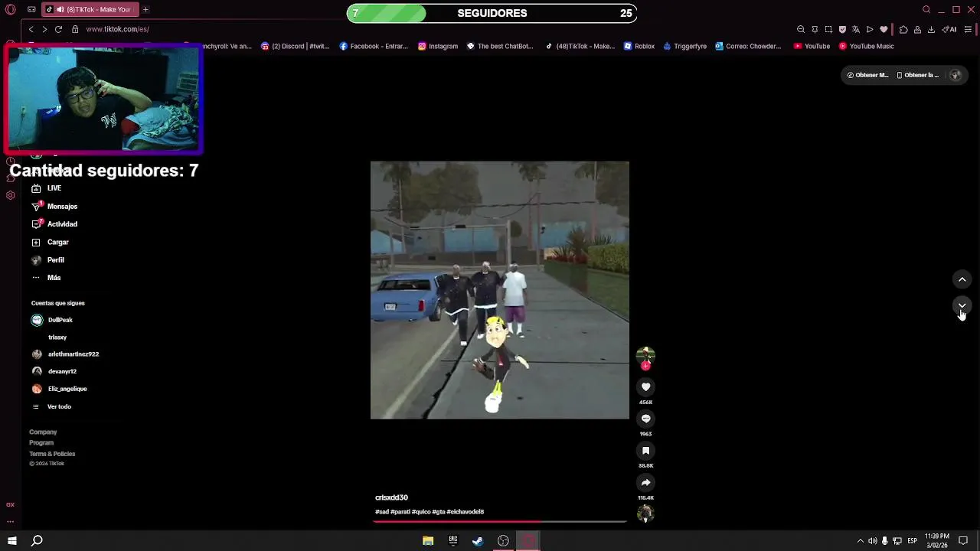Switch to the TikTok browser tab

tap(89, 9)
